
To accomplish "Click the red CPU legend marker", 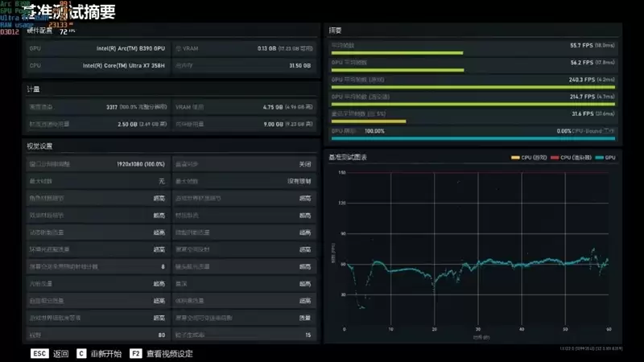I will pos(555,157).
